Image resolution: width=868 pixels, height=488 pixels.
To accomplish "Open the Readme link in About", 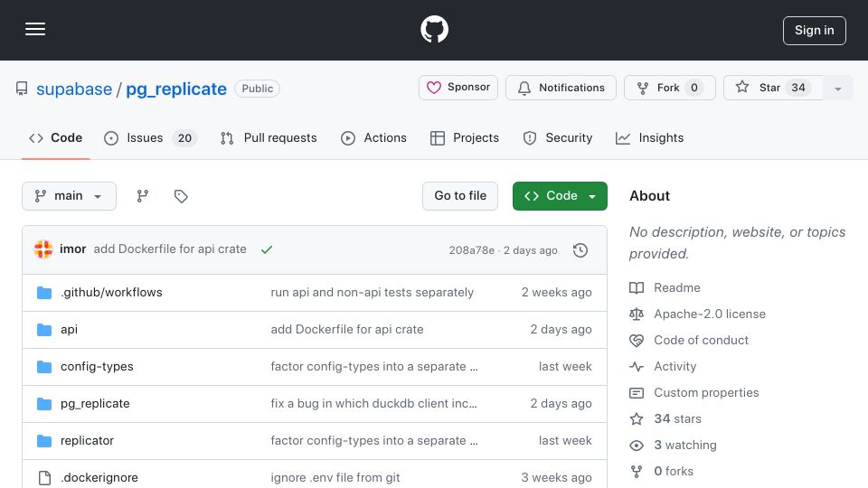I will click(x=677, y=287).
